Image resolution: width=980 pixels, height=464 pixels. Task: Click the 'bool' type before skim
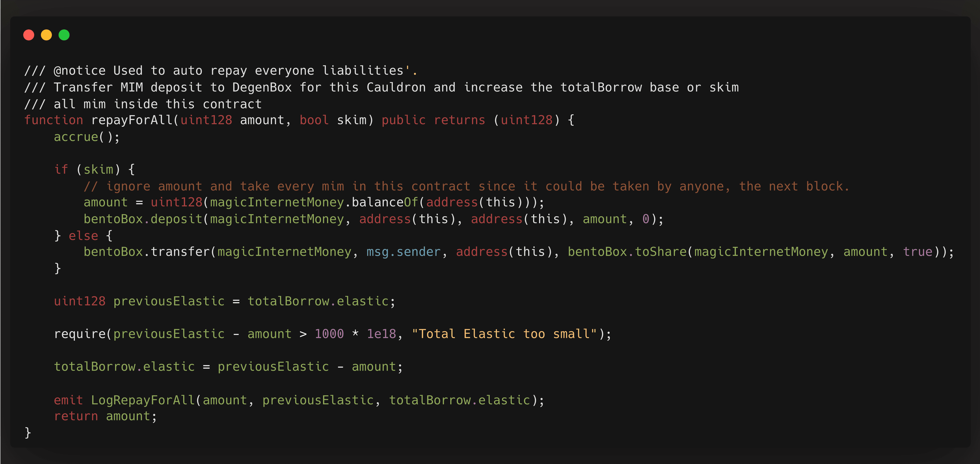pyautogui.click(x=314, y=120)
